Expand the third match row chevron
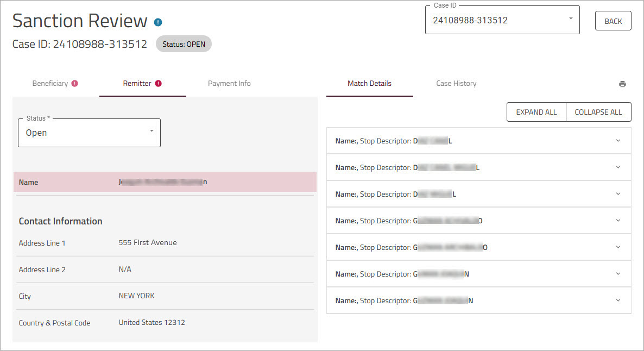The image size is (644, 351). [x=618, y=193]
